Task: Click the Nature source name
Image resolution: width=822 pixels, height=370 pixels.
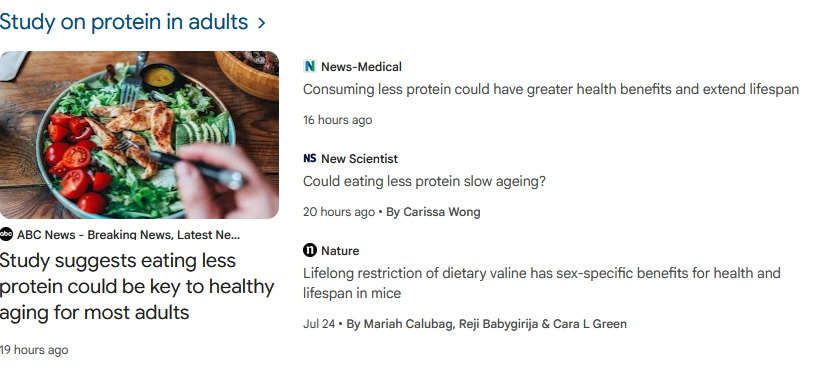Action: tap(340, 251)
